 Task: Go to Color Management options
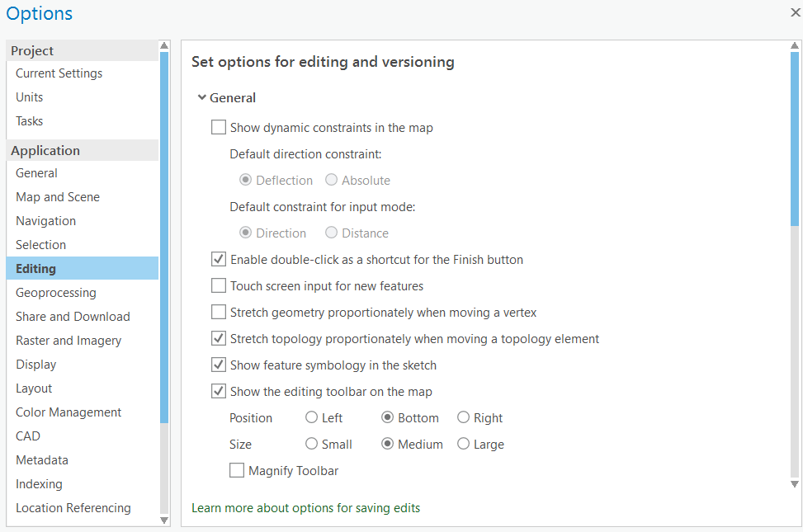(x=68, y=412)
